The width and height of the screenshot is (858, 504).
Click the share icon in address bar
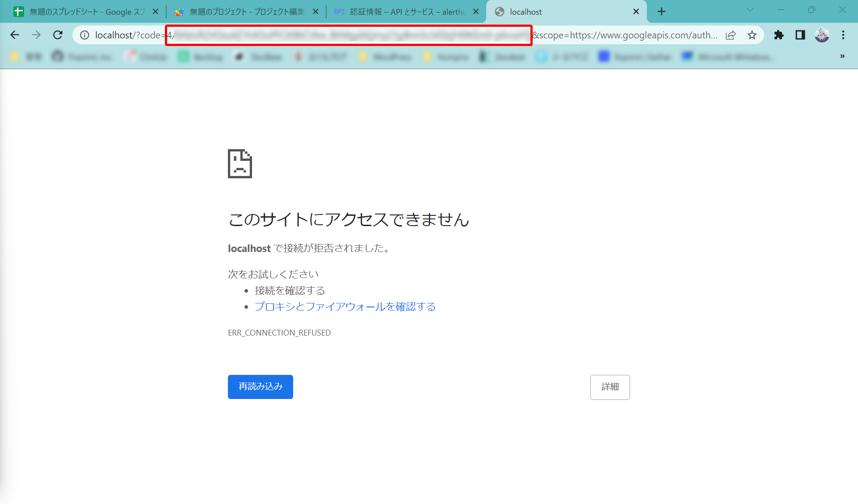pyautogui.click(x=731, y=35)
